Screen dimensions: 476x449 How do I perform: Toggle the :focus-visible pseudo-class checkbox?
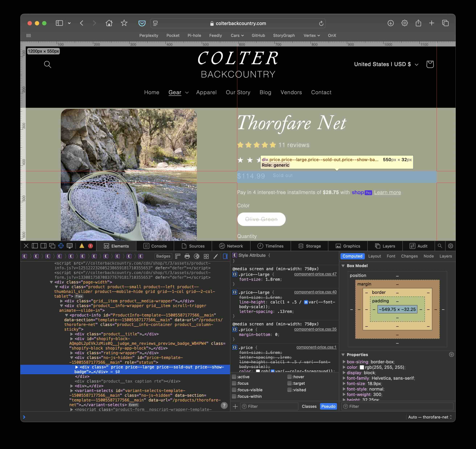tap(234, 390)
